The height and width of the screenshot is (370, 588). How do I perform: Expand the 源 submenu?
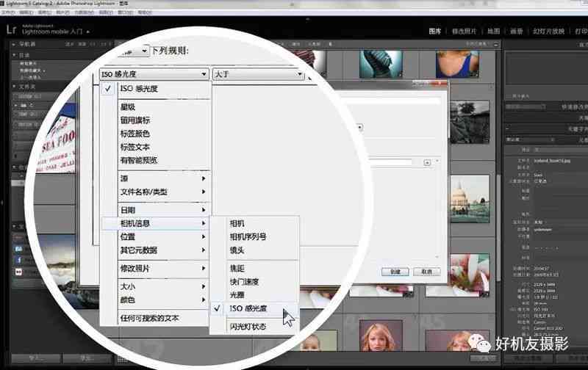point(164,178)
